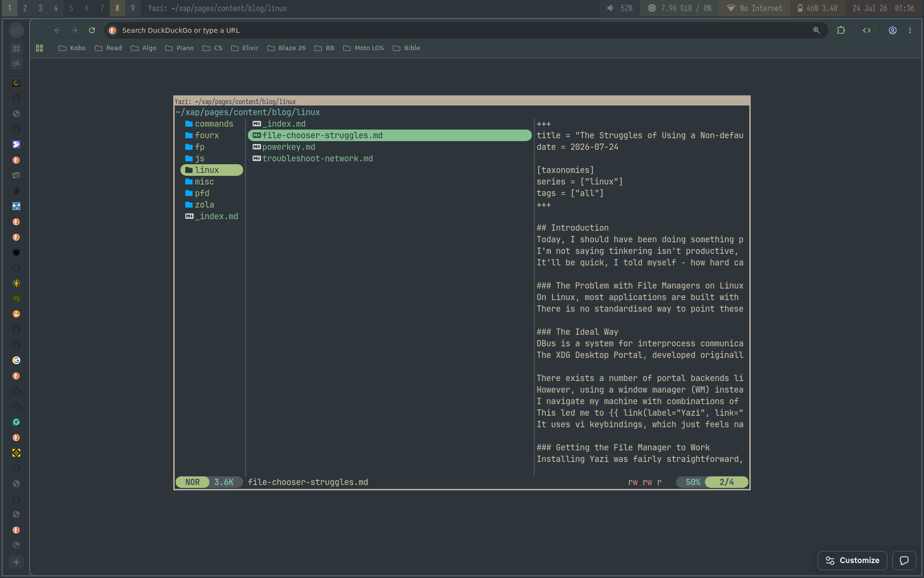Open the Blaze 26 bookmark folder

pyautogui.click(x=286, y=48)
